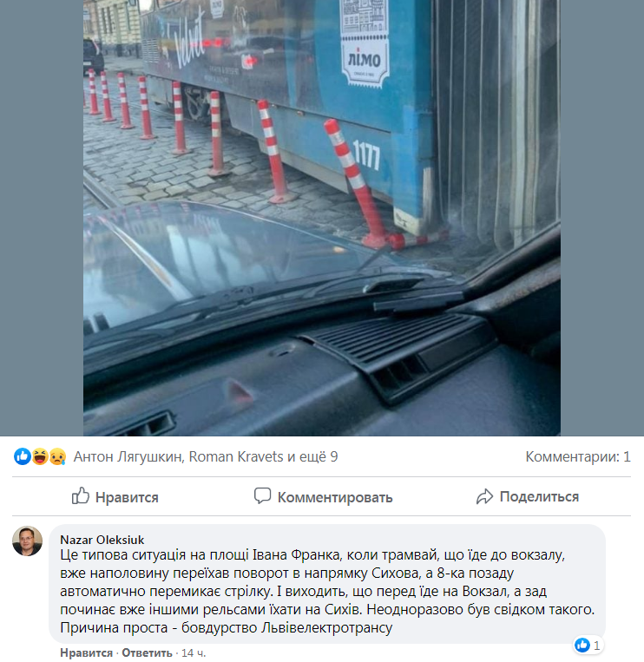Click the laughing Haha reaction emoji

[x=40, y=456]
